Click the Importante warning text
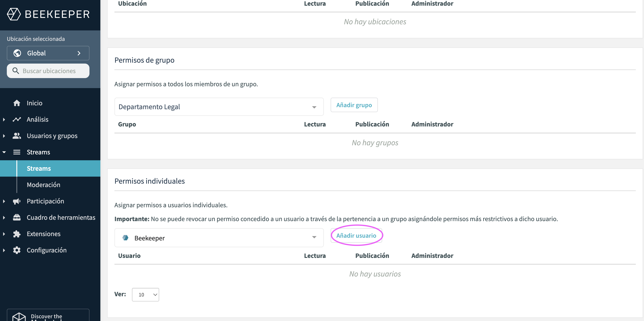 [336, 219]
